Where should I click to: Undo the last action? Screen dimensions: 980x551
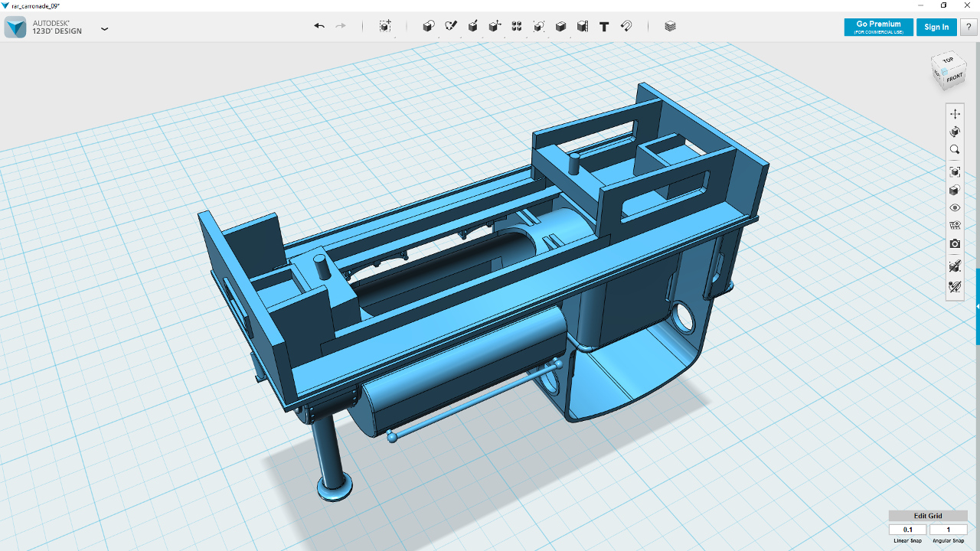click(x=319, y=26)
